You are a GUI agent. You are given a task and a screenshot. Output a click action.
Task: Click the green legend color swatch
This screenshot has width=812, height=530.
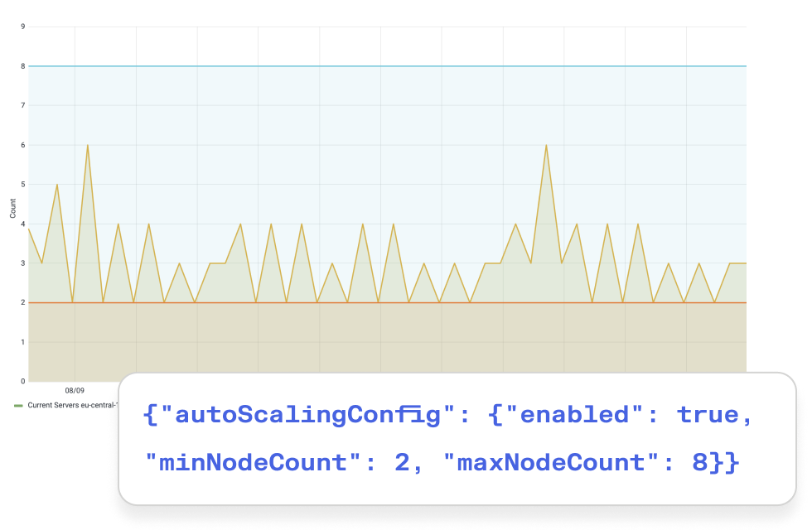[x=18, y=406]
